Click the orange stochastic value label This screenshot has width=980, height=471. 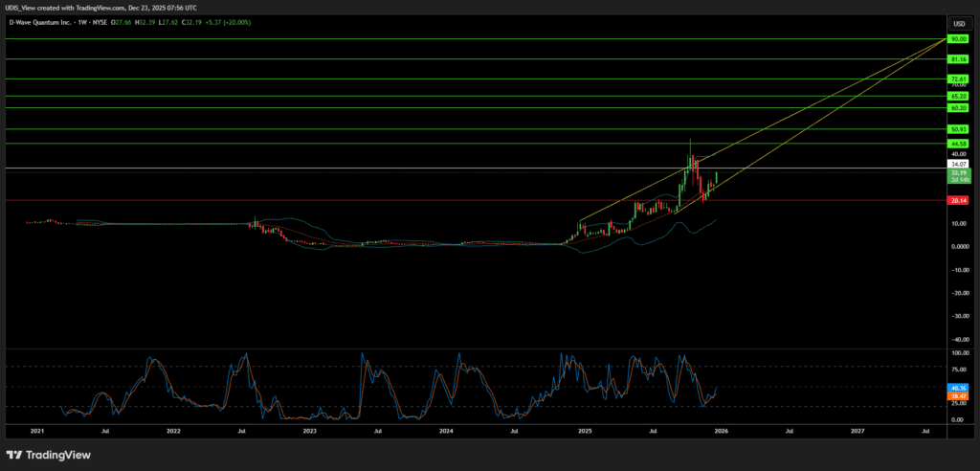957,395
